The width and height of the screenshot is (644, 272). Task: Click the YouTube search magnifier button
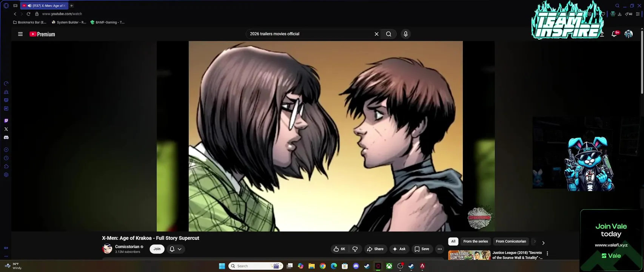(x=388, y=34)
